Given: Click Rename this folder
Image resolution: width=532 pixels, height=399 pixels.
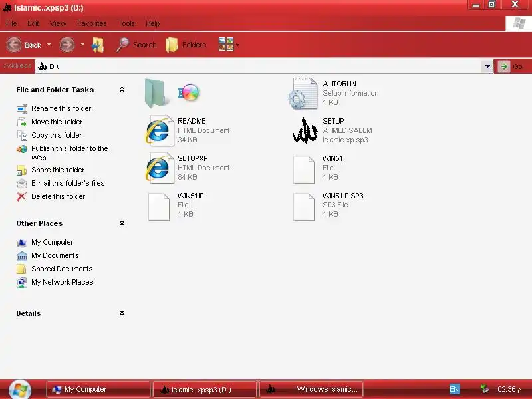Looking at the screenshot, I should tap(61, 108).
